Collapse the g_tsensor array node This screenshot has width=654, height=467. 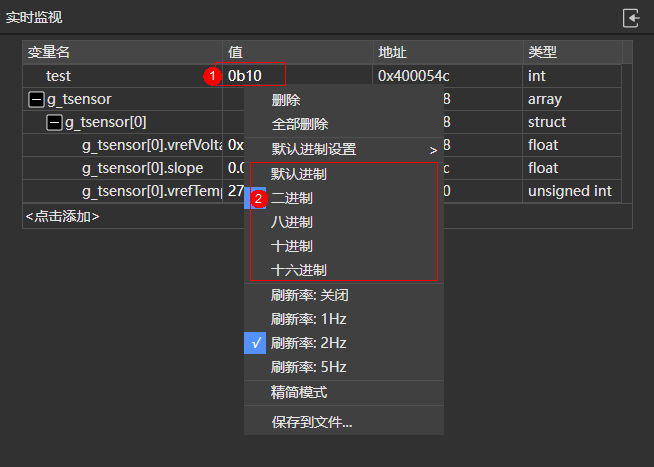pos(37,99)
